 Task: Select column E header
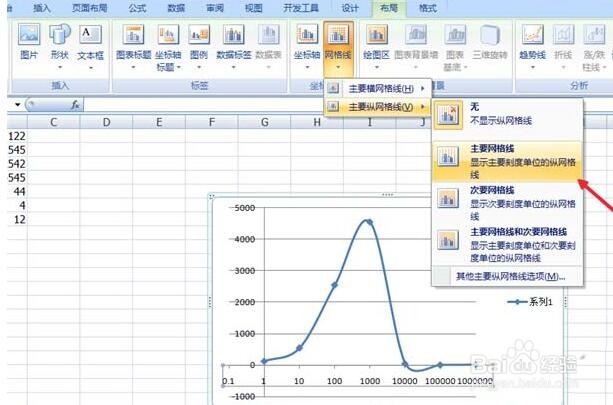point(159,122)
